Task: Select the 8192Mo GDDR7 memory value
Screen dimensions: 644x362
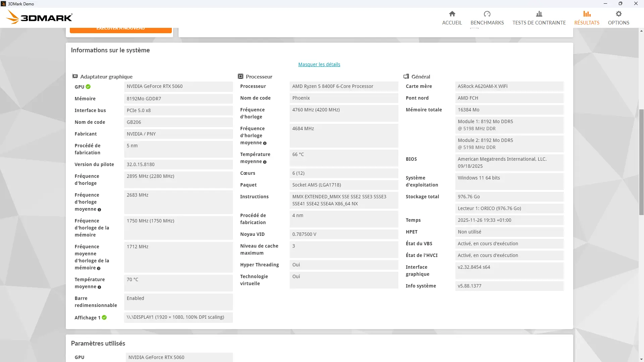Action: coord(178,99)
